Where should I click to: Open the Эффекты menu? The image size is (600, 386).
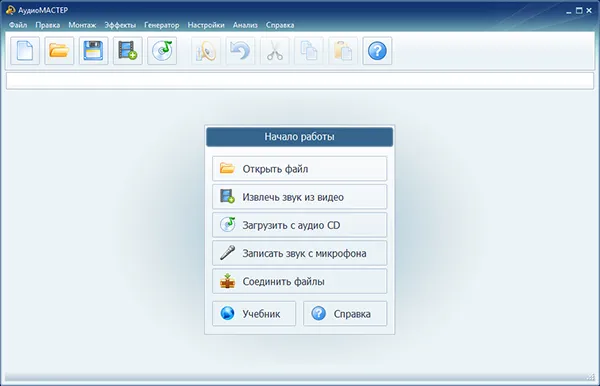point(120,25)
